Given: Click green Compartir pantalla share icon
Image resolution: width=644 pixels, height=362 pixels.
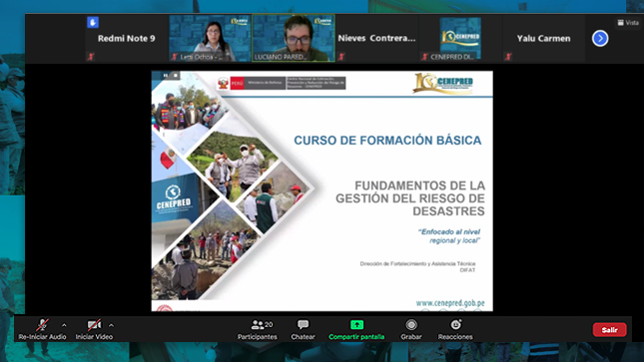Looking at the screenshot, I should (356, 325).
